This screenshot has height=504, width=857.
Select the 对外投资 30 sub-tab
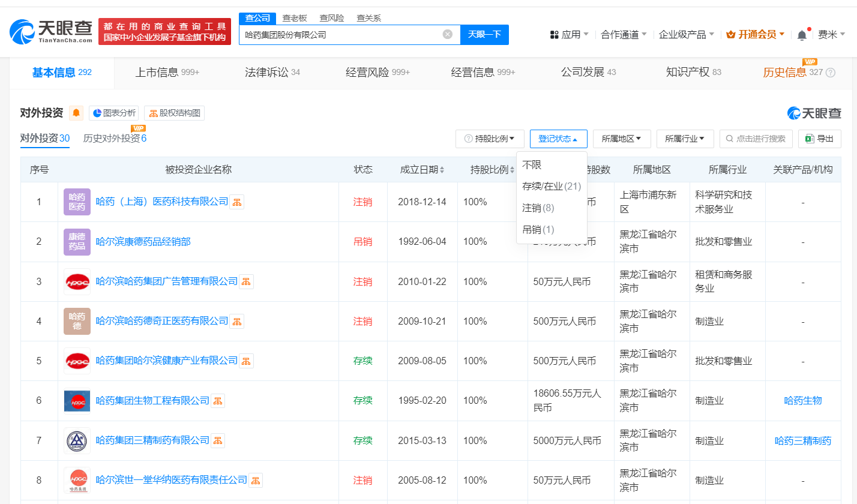point(45,138)
